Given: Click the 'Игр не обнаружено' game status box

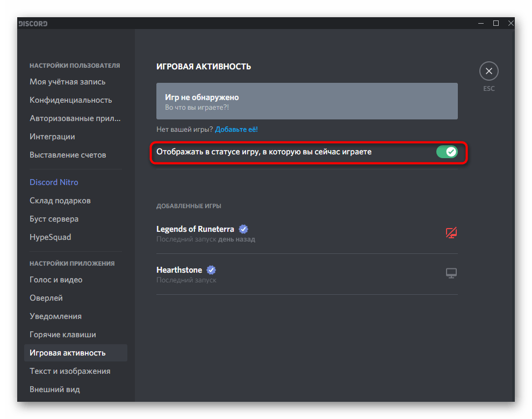Looking at the screenshot, I should click(307, 101).
